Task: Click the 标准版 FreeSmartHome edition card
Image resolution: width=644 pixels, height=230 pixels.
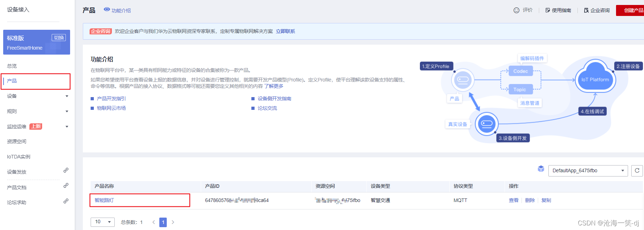Action: 36,42
